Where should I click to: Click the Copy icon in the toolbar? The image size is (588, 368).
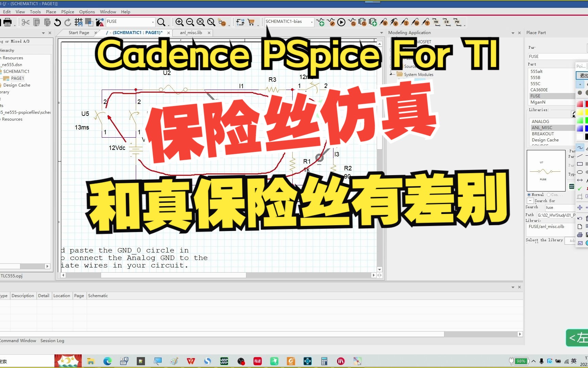[37, 22]
